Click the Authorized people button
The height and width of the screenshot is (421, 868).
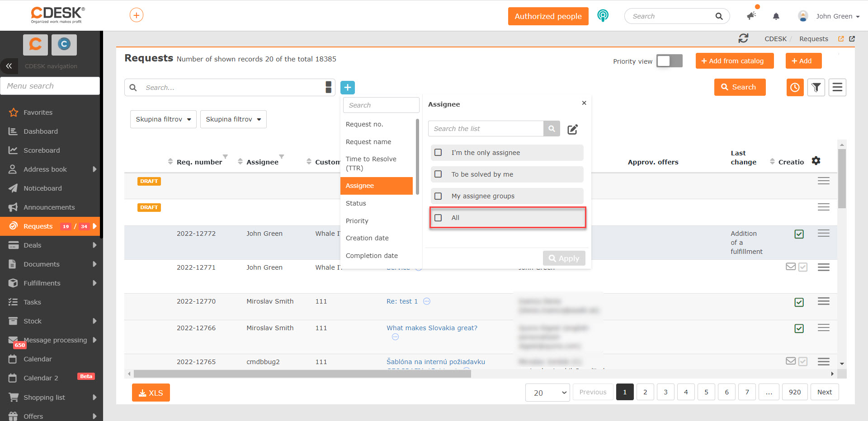[x=548, y=16]
